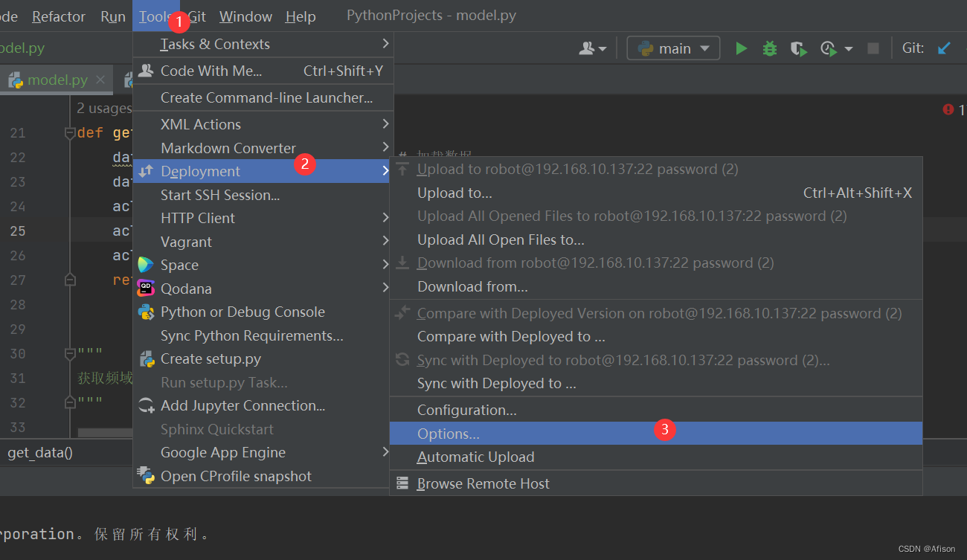Click Python icon on model.py tab
The height and width of the screenshot is (560, 967).
(15, 80)
